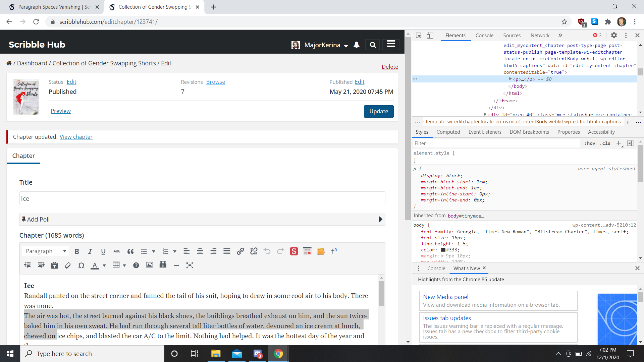This screenshot has height=362, width=644.
Task: Click the chapter Title input field
Action: pos(202,198)
